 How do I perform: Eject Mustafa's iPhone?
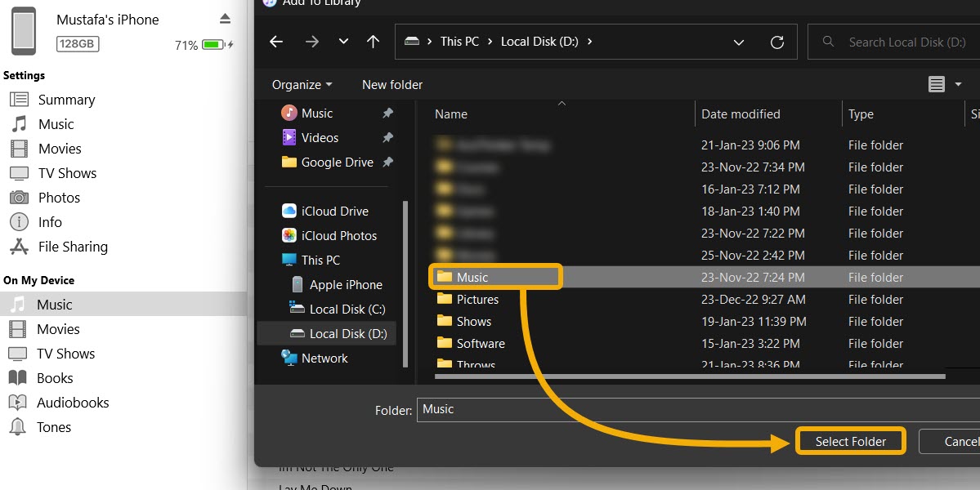pyautogui.click(x=224, y=19)
